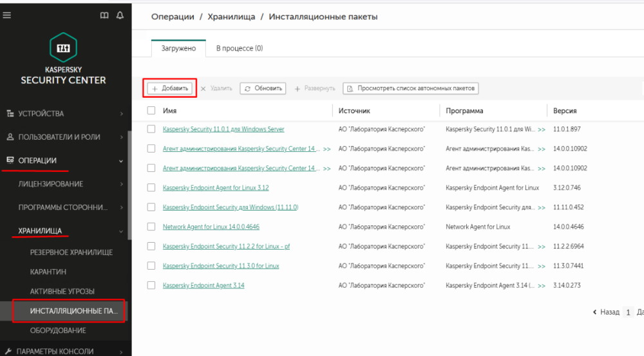This screenshot has width=644, height=356.
Task: Expand the Программы сторонни... submenu chevron
Action: point(122,208)
